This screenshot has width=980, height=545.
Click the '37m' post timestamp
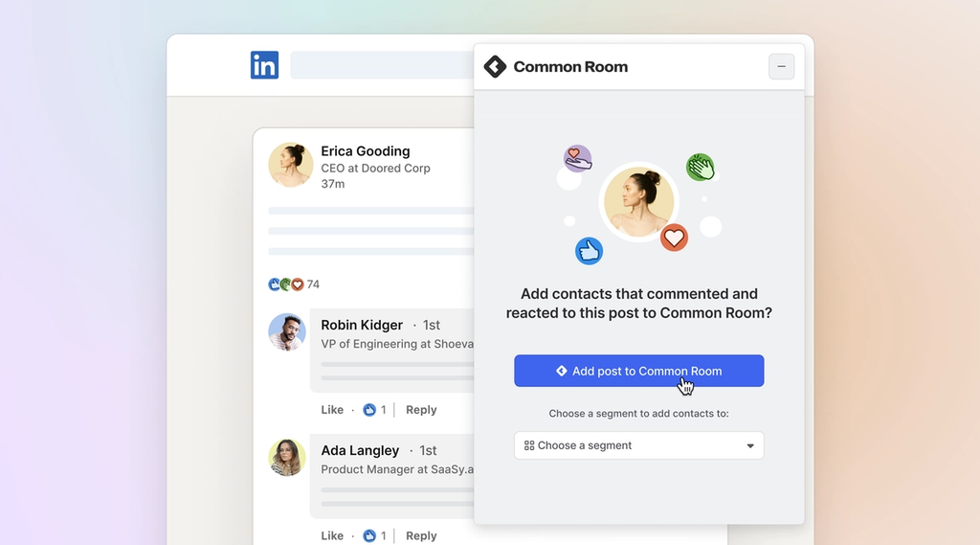click(332, 184)
